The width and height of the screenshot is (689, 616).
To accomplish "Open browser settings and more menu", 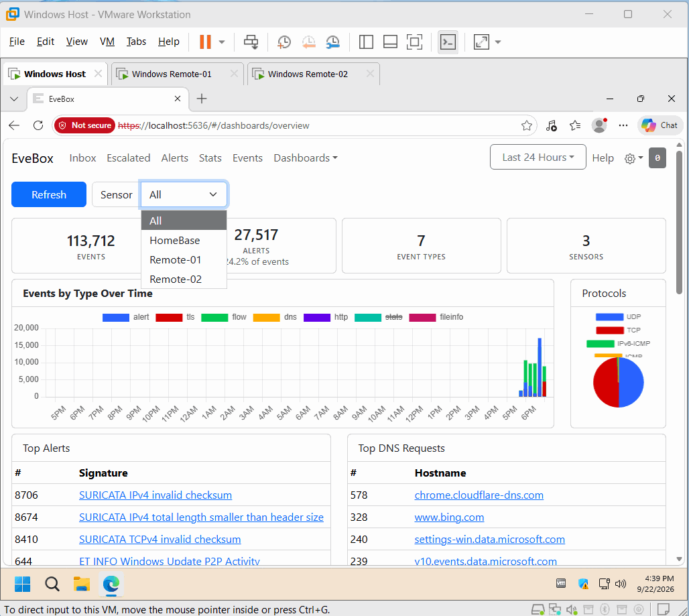I will click(x=623, y=125).
